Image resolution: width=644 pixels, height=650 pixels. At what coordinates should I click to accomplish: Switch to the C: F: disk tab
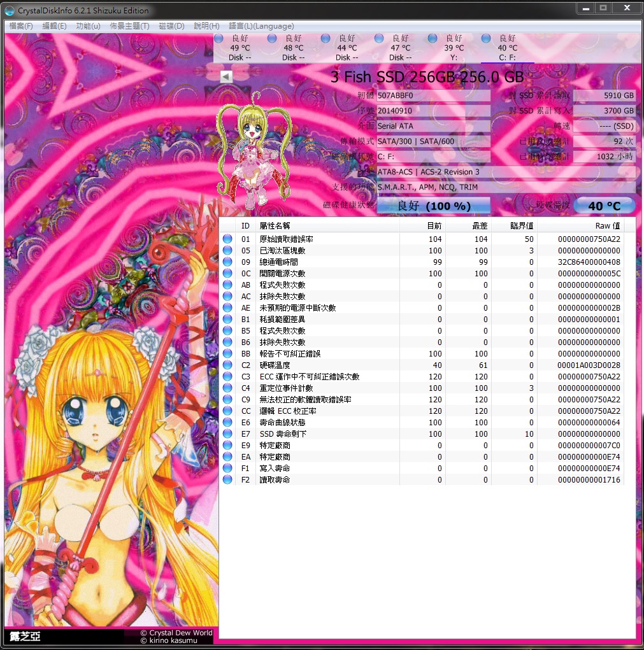click(508, 48)
